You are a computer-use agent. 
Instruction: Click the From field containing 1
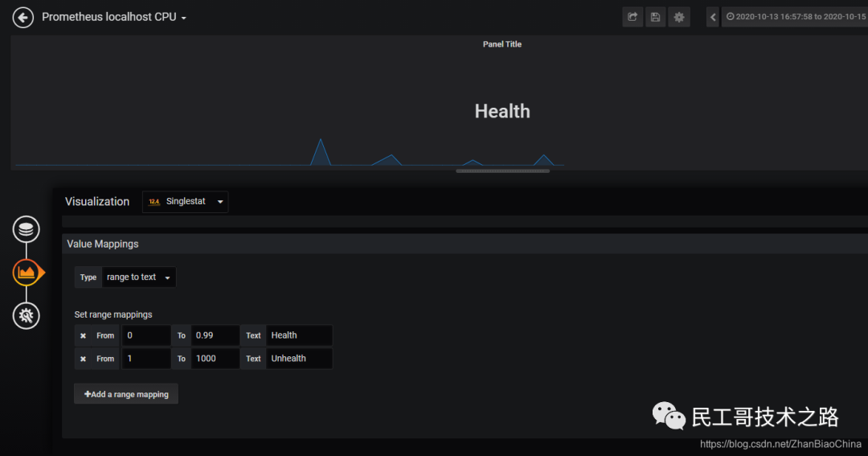click(146, 359)
